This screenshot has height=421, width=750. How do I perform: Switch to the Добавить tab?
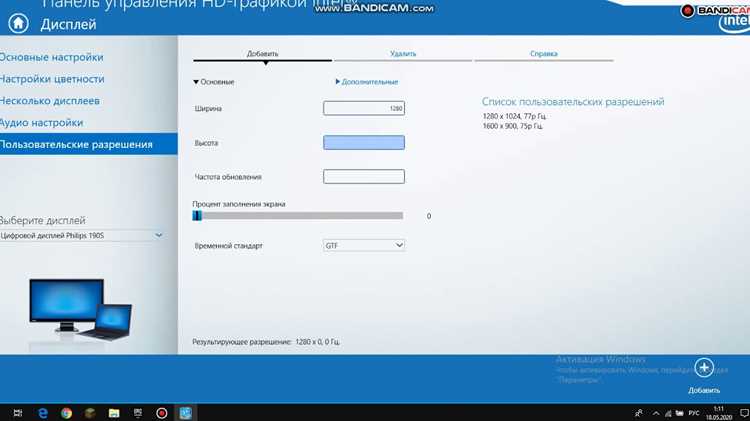pyautogui.click(x=262, y=54)
